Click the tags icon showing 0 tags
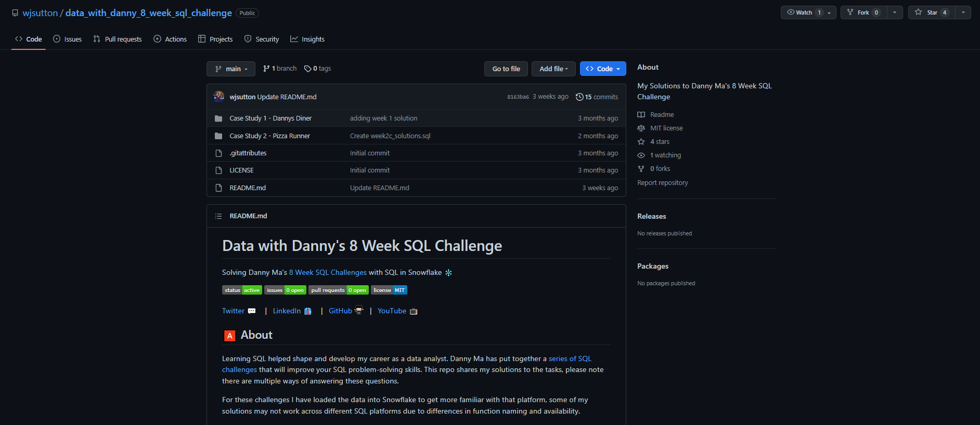The image size is (980, 425). [307, 69]
